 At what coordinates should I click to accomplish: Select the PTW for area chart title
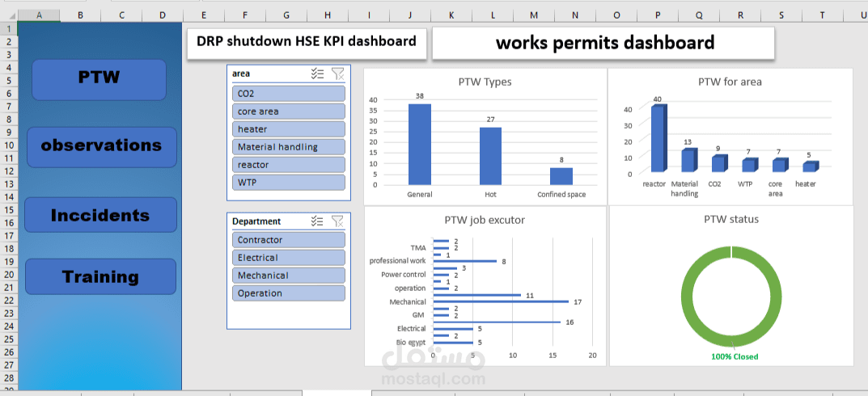730,82
